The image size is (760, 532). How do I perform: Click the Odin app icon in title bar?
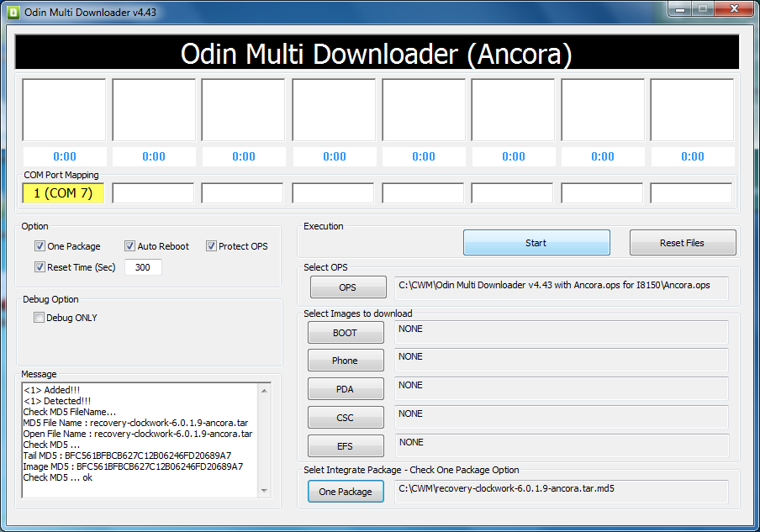pyautogui.click(x=13, y=12)
